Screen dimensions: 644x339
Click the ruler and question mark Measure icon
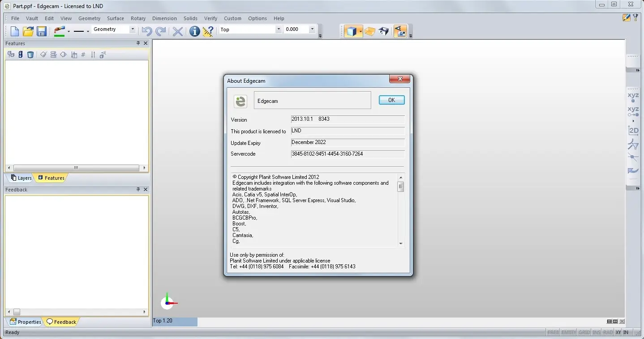208,31
